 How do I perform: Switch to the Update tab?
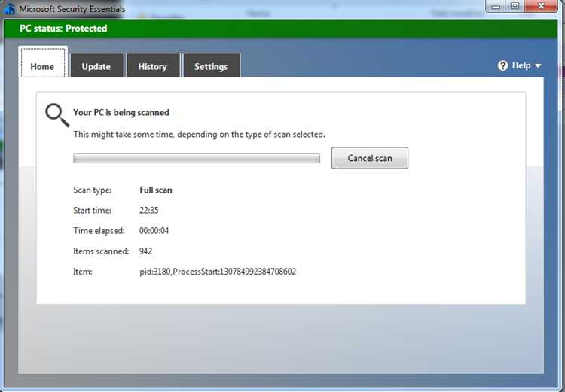(x=96, y=65)
